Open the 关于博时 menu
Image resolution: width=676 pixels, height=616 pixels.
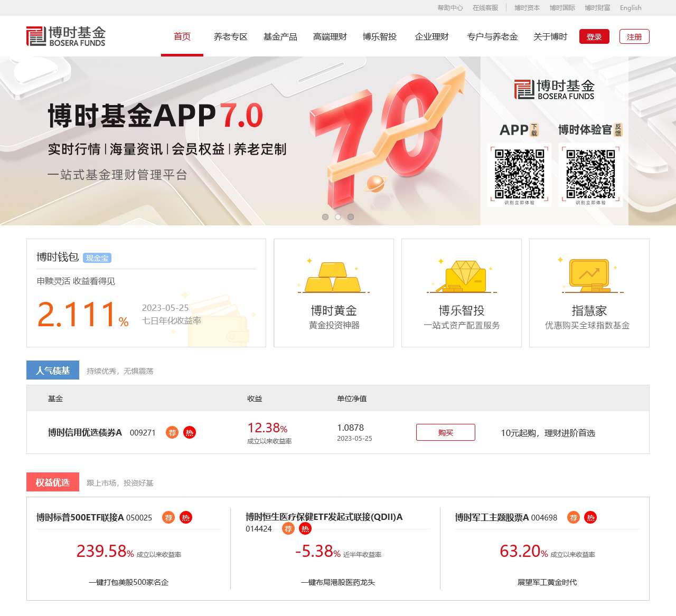[550, 36]
